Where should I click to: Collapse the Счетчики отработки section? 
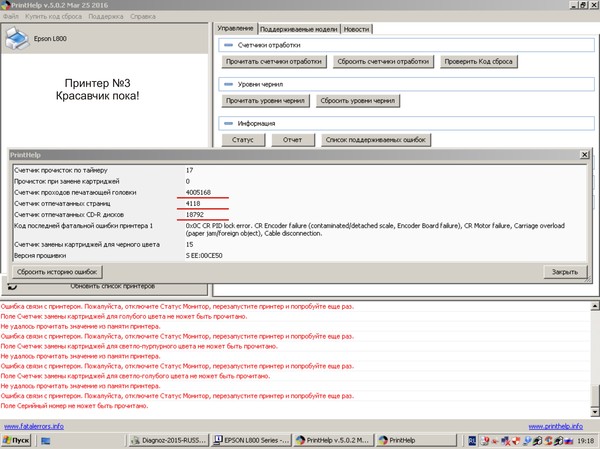(229, 45)
